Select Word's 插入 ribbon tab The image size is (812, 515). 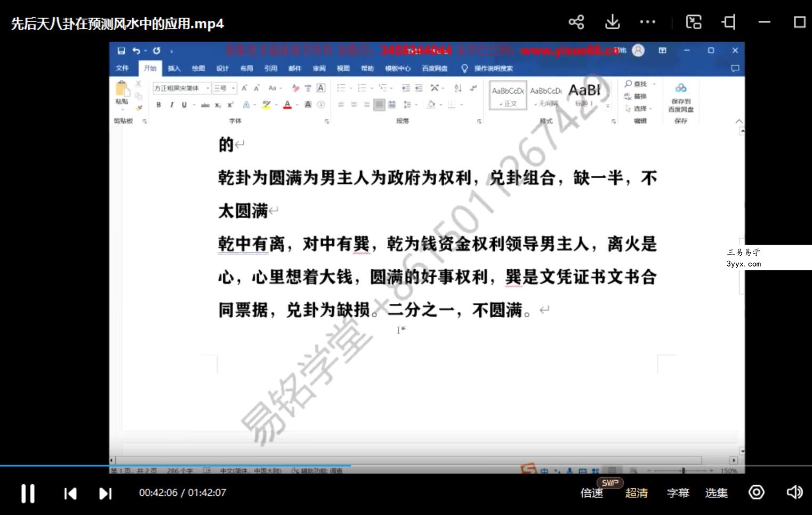click(x=174, y=68)
